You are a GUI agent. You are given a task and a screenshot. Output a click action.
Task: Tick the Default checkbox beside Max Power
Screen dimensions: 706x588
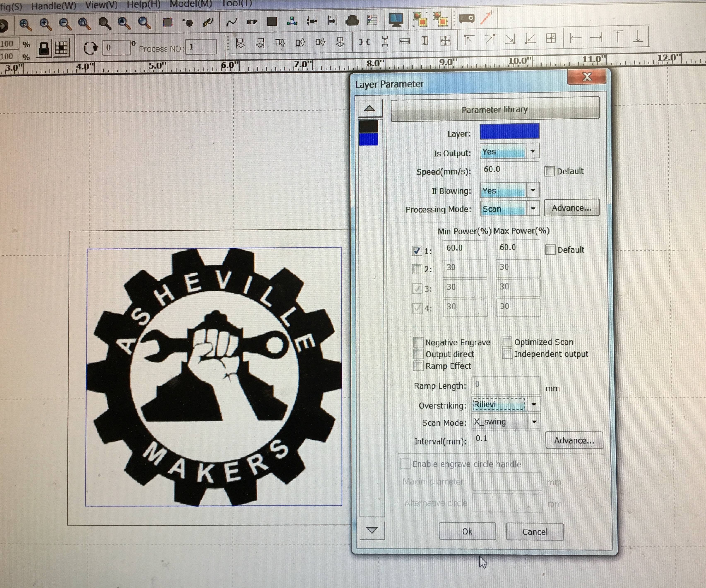(550, 250)
